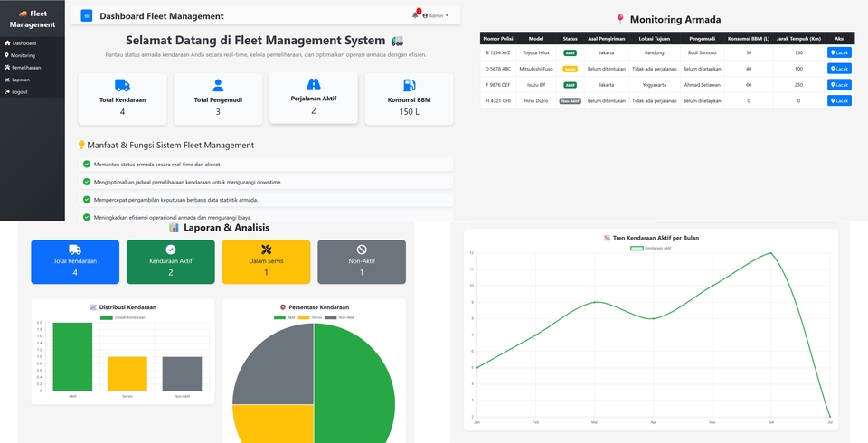Click the road icon on Perjalanan Aktif card
The width and height of the screenshot is (868, 443).
314,83
